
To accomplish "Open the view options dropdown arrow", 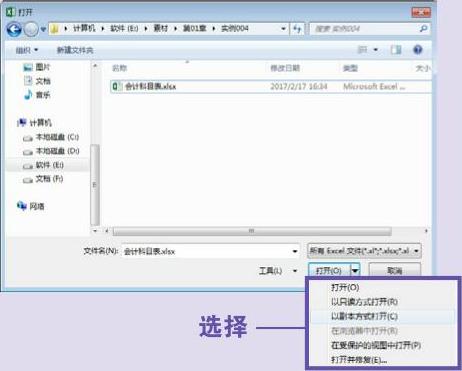I will [x=376, y=50].
